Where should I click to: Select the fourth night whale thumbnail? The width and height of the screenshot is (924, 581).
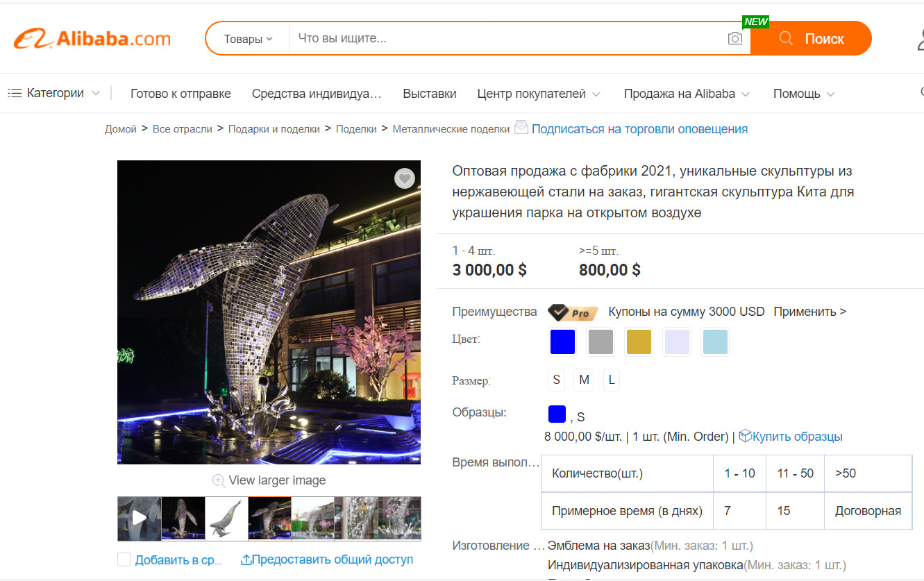(x=269, y=519)
